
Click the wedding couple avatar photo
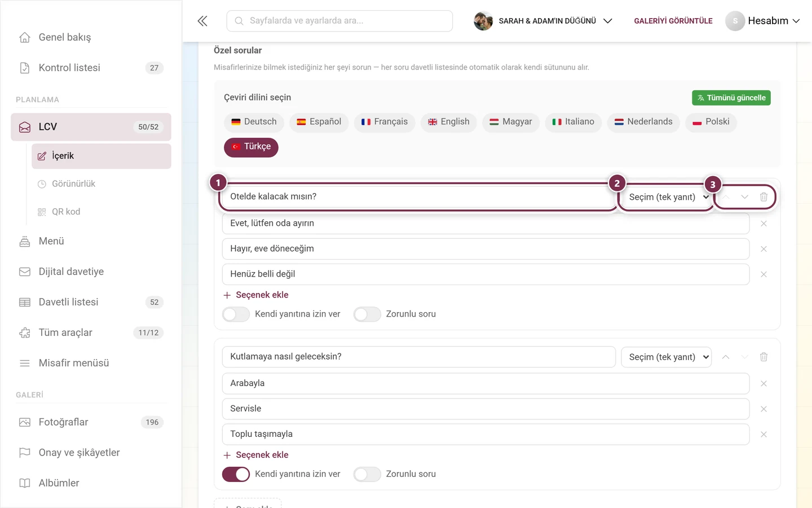(483, 21)
